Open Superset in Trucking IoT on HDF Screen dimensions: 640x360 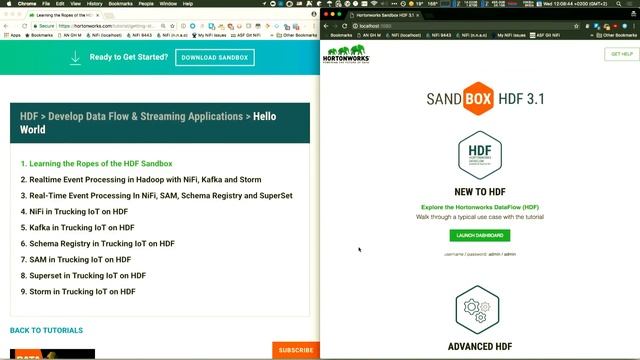tap(87, 276)
